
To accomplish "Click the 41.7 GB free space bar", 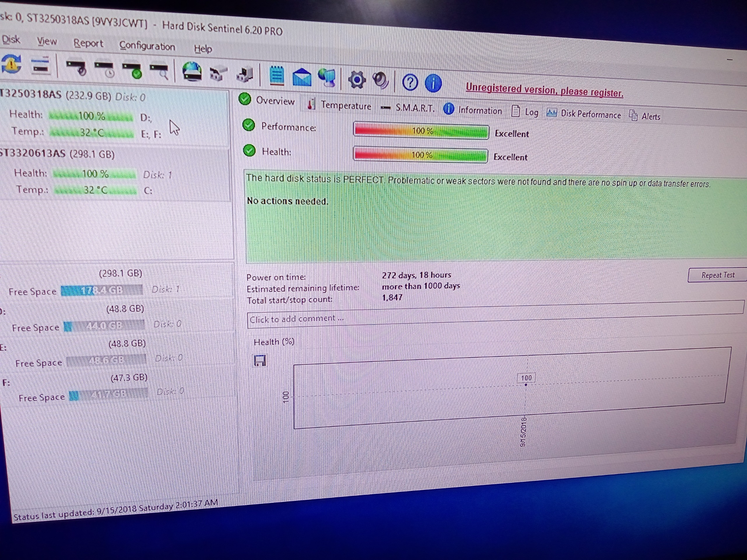I will click(x=108, y=394).
